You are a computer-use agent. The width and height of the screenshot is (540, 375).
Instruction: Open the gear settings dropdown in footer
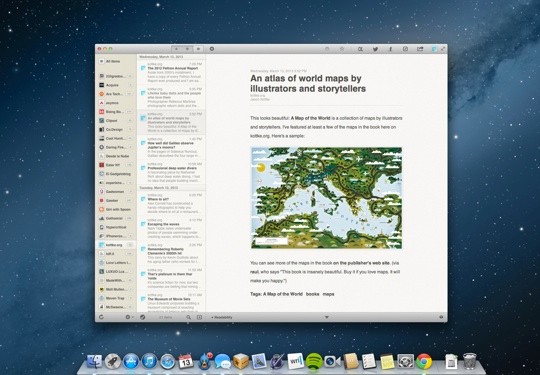tap(129, 317)
